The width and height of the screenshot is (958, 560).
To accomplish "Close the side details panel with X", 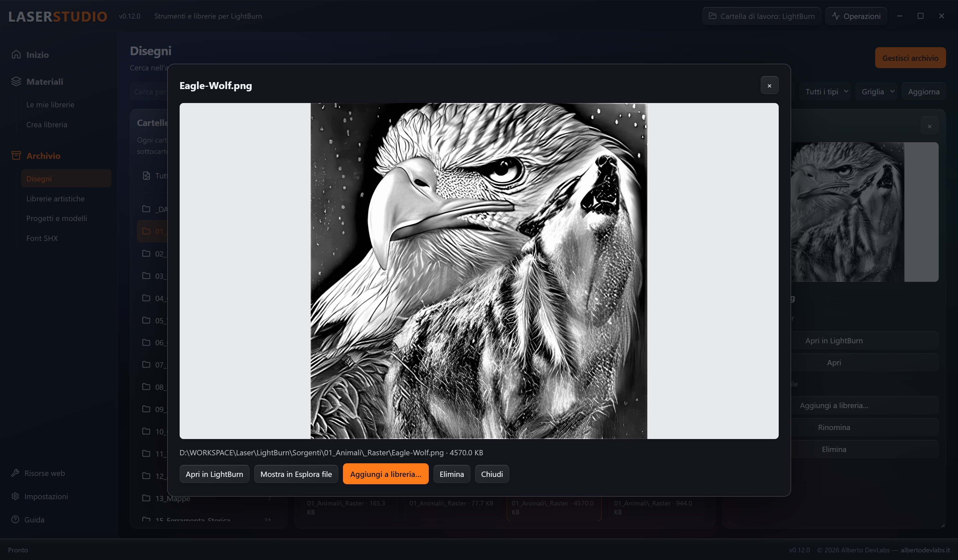I will [x=929, y=126].
